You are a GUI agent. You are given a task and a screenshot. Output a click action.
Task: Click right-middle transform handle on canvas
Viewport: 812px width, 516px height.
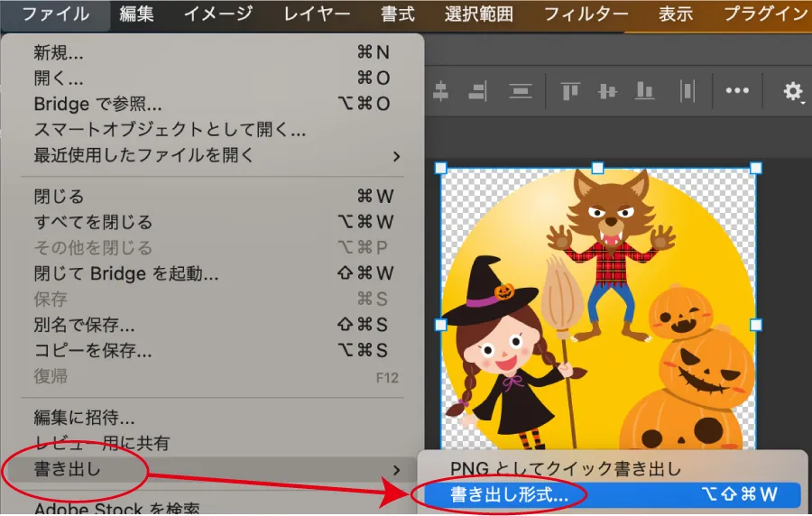(755, 325)
